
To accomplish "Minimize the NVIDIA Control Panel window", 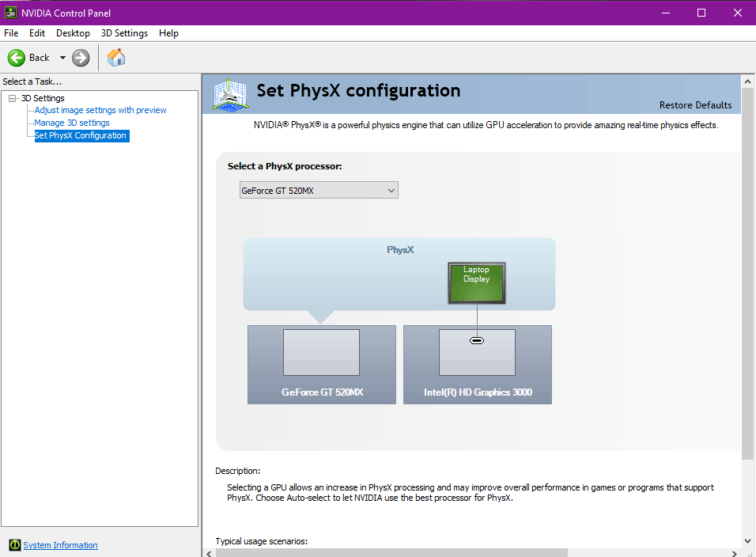I will pyautogui.click(x=666, y=13).
